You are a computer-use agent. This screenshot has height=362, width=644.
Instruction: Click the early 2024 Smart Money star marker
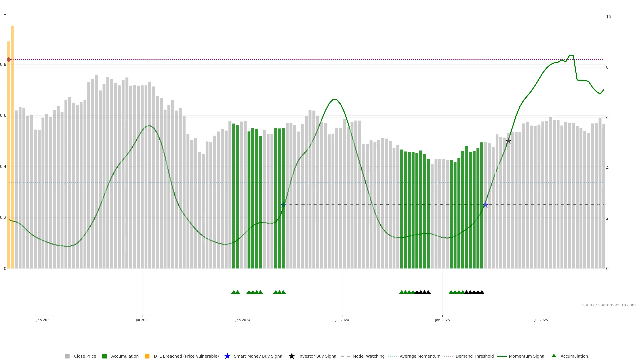click(283, 205)
